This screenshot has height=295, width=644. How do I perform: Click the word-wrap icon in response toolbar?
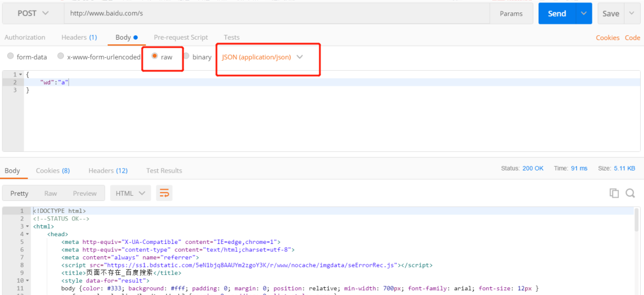click(164, 193)
